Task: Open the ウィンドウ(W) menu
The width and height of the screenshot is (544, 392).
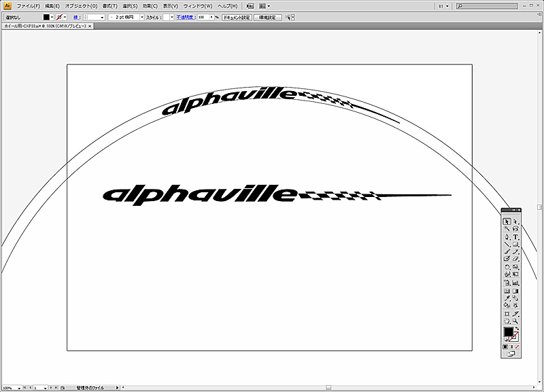Action: pyautogui.click(x=198, y=6)
